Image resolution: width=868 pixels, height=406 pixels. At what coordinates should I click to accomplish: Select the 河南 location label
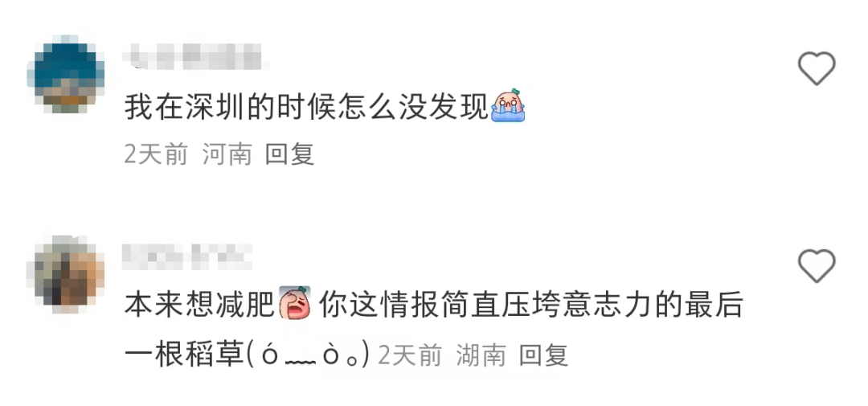pos(227,154)
